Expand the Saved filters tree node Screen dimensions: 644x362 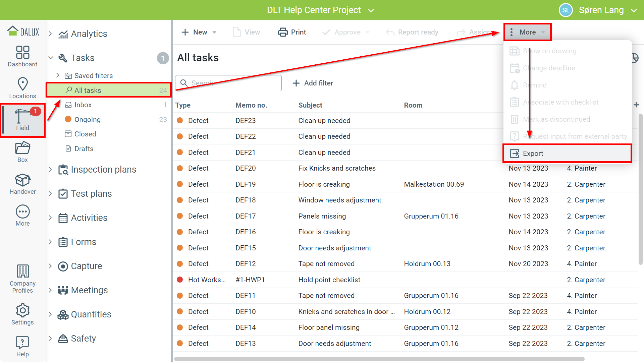[58, 76]
